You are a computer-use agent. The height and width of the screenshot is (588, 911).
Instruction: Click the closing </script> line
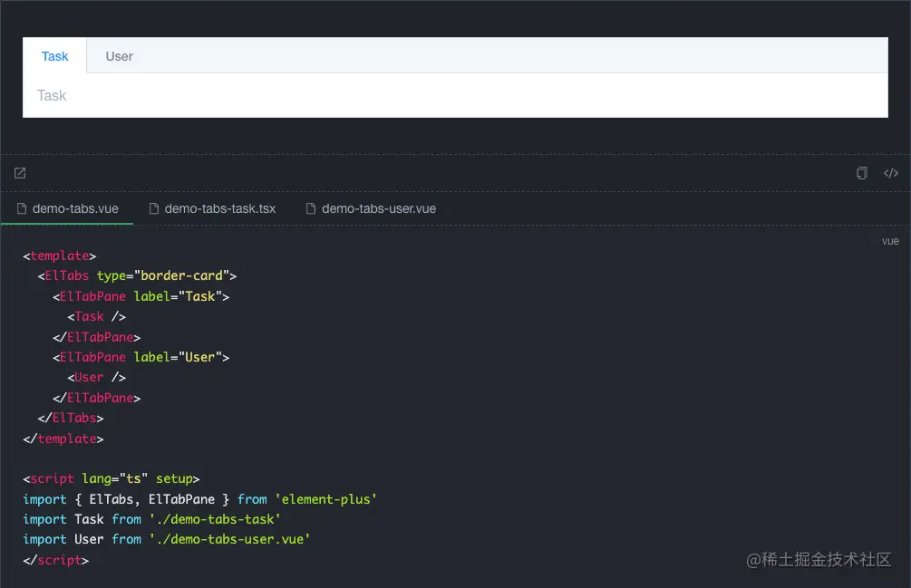[56, 560]
